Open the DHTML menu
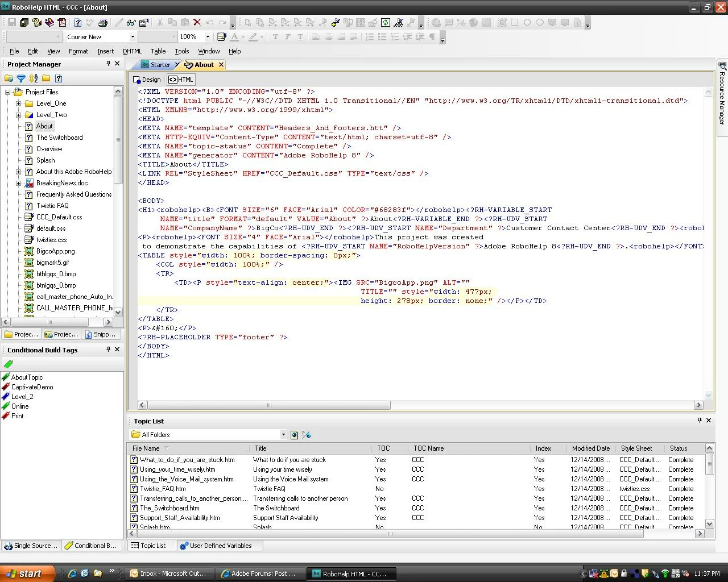The height and width of the screenshot is (582, 728). pyautogui.click(x=132, y=51)
